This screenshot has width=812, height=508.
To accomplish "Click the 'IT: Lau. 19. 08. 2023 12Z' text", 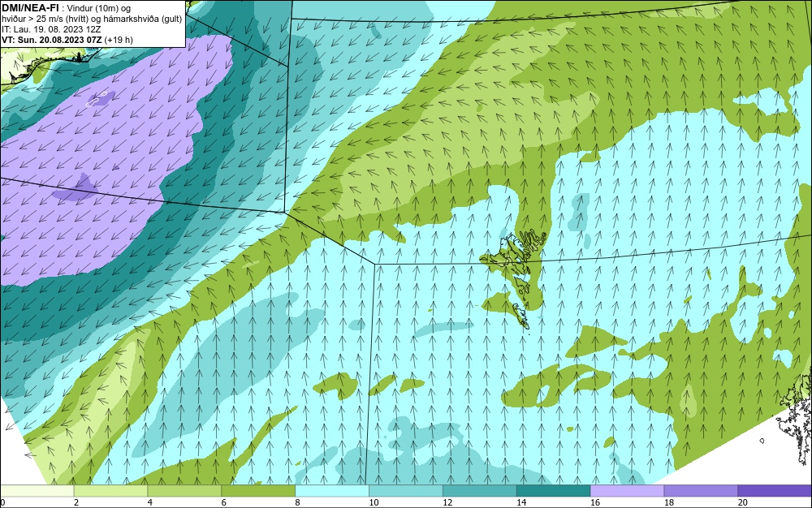I will [x=51, y=29].
